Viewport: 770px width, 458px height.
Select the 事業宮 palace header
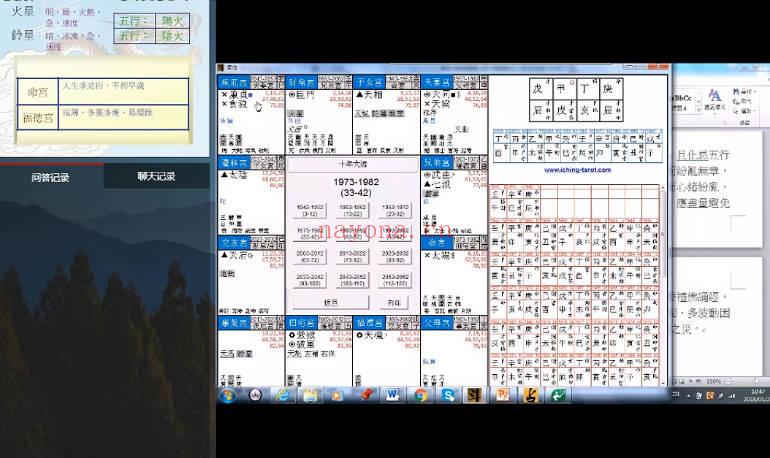tap(234, 323)
